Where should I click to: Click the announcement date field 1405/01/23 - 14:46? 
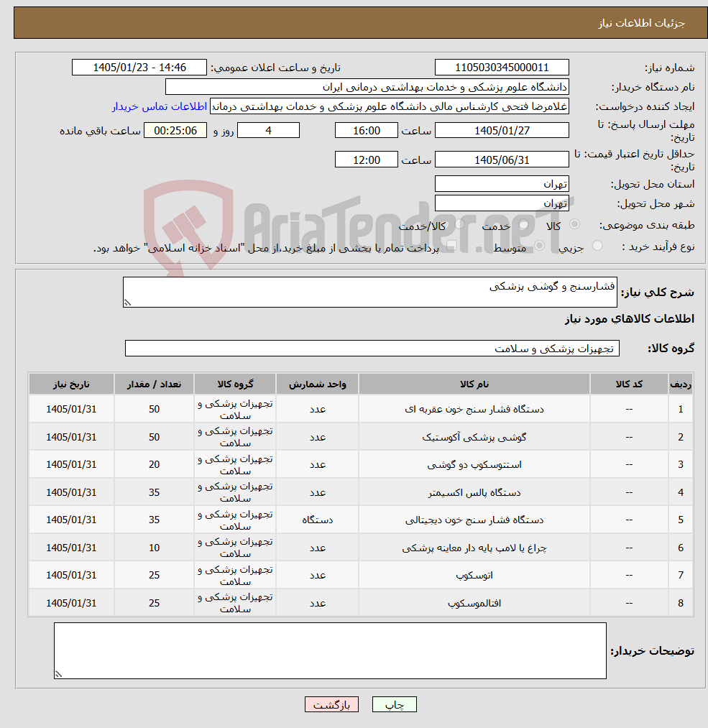139,68
